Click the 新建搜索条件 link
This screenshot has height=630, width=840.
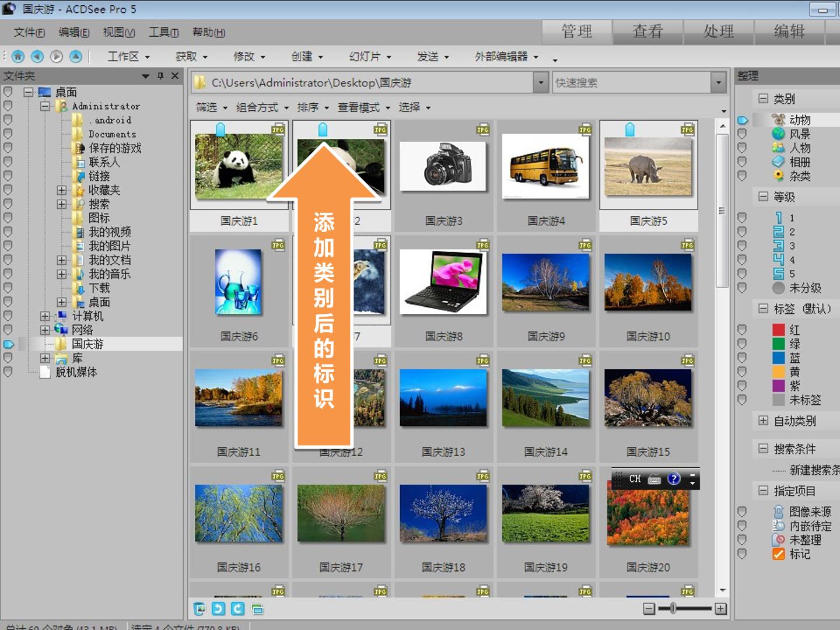point(814,470)
